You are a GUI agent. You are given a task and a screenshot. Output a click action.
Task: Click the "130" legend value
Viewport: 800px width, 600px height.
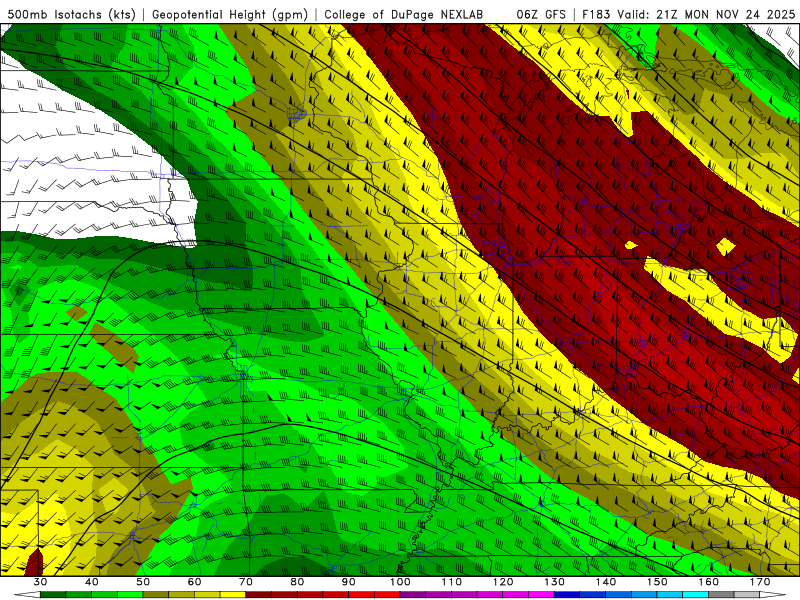[555, 582]
